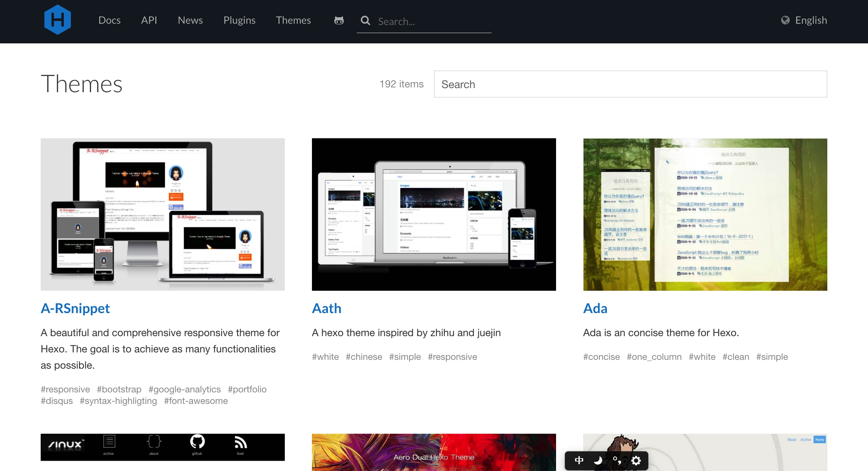Open the A-RSnippet preview thumbnail
Screen dimensions: 868x471
click(163, 214)
